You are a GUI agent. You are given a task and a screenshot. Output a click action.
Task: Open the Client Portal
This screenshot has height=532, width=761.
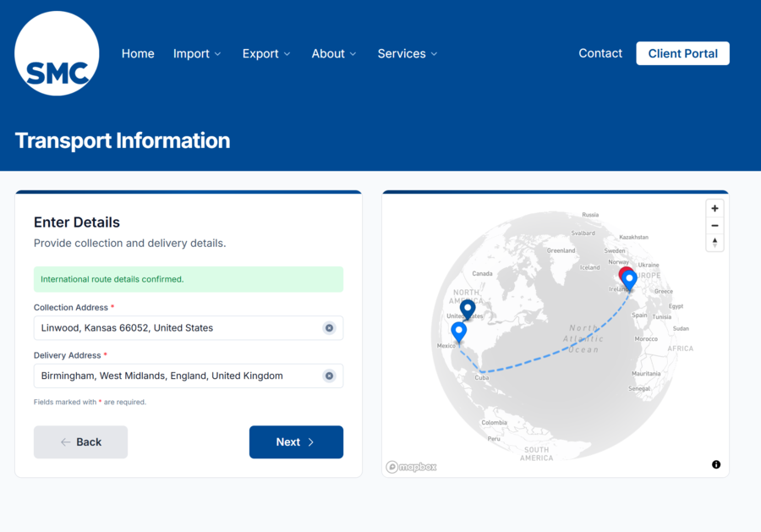[x=682, y=53]
